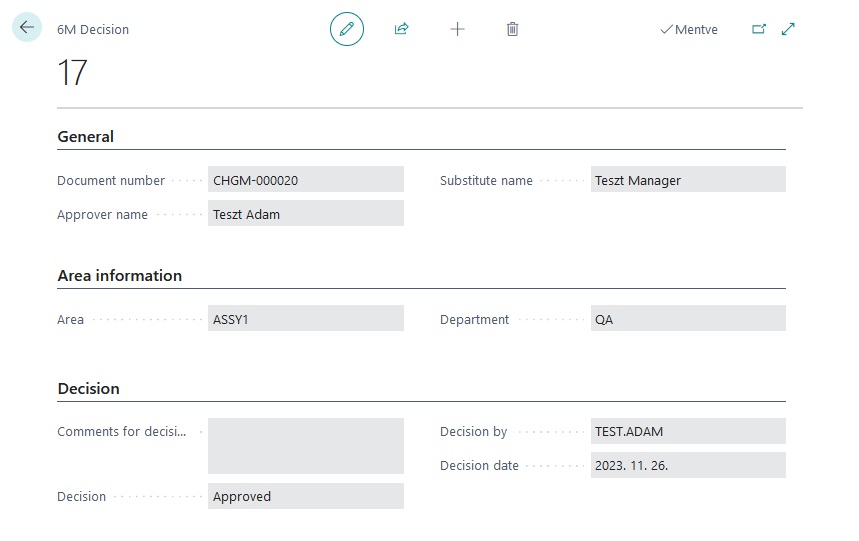Click the Department field showing QA
859x541 pixels.
(x=687, y=319)
